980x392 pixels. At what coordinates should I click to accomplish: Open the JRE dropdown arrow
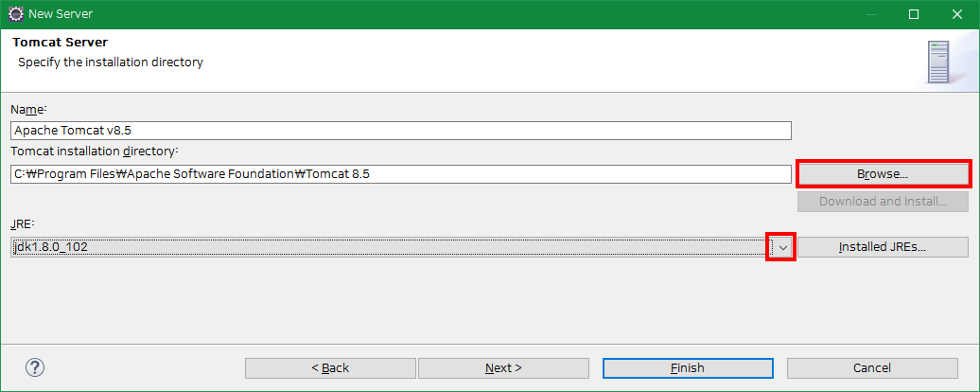pos(782,247)
